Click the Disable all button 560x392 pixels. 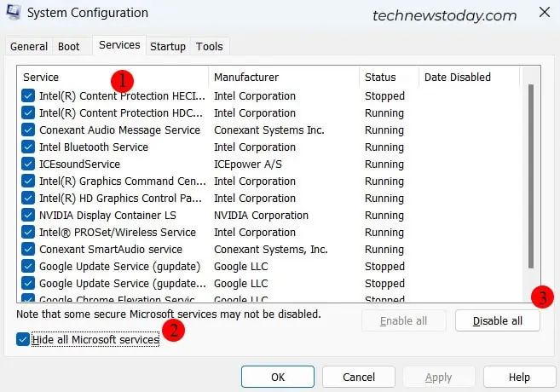[498, 321]
